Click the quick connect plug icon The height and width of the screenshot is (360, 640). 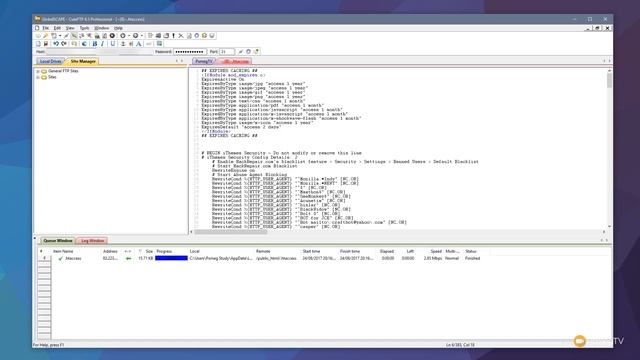tap(67, 36)
